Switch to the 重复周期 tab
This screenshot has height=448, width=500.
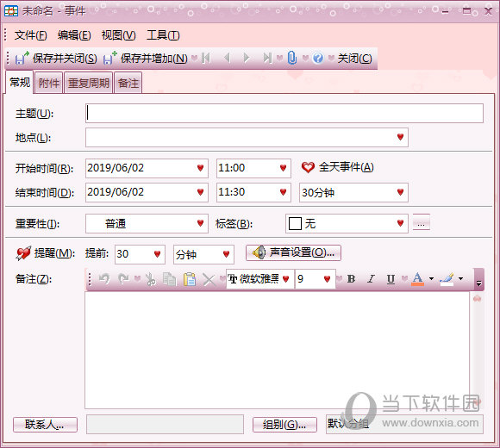click(88, 84)
